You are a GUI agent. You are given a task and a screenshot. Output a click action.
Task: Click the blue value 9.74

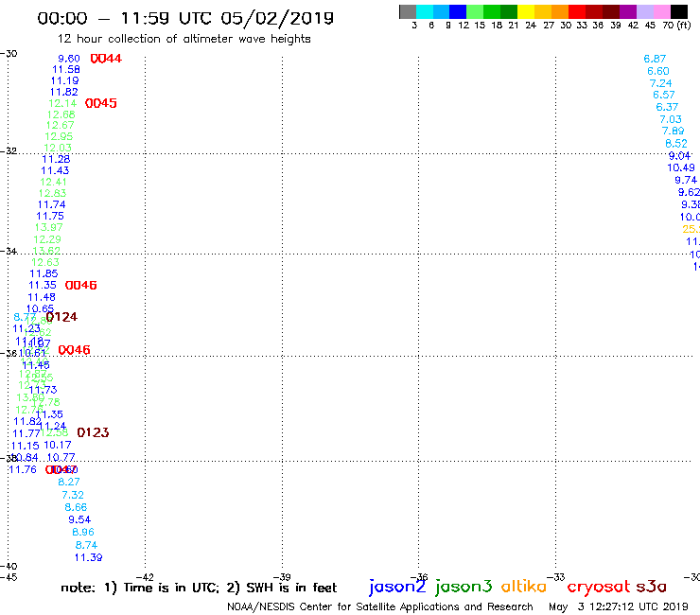[x=686, y=180]
